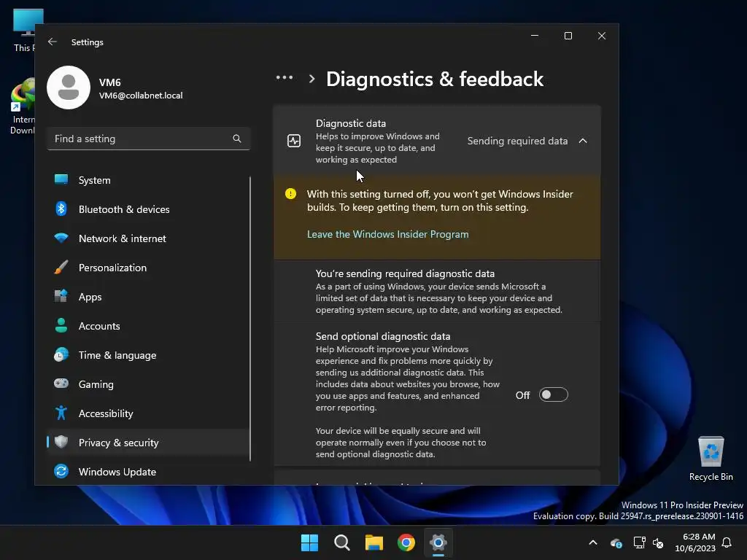Open the Recycle Bin on the desktop
The image size is (747, 560).
click(x=711, y=459)
